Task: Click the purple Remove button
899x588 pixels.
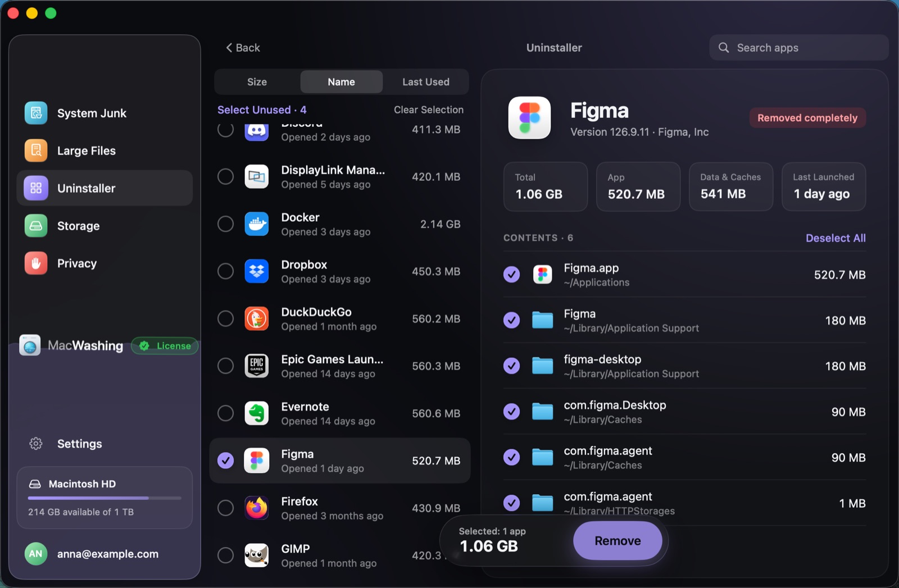Action: (x=618, y=541)
